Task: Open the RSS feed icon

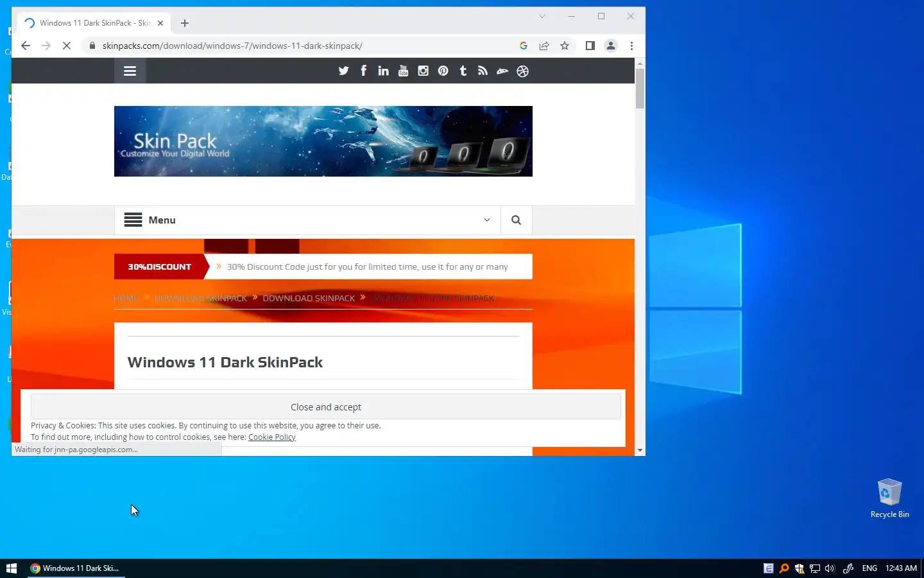Action: pos(483,71)
